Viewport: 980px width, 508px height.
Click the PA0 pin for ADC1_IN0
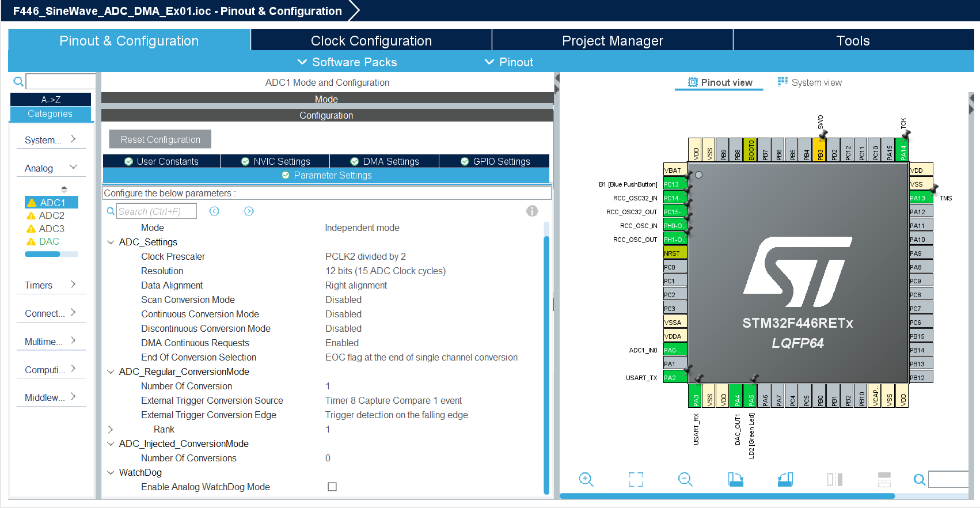tap(675, 350)
